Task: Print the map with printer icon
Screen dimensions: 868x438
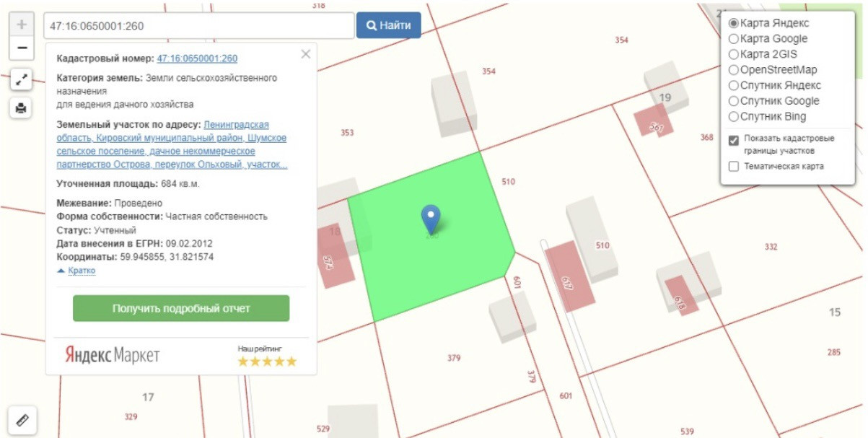Action: (22, 108)
